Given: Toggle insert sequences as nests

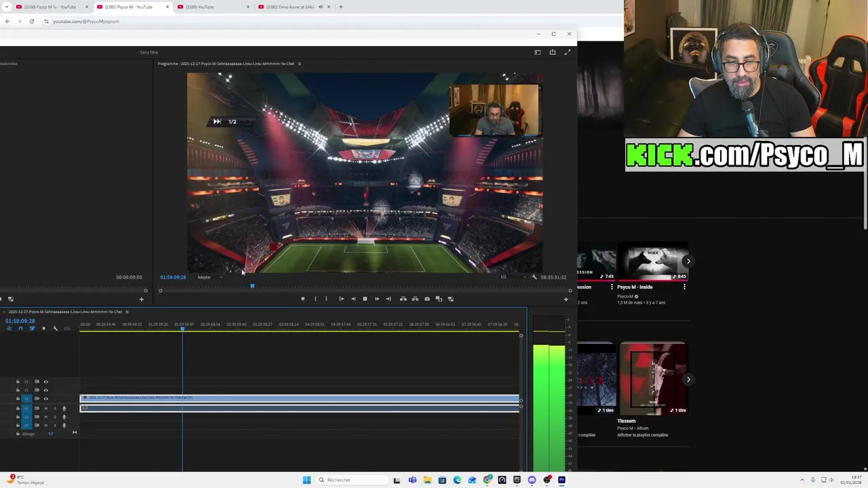Looking at the screenshot, I should (9, 329).
